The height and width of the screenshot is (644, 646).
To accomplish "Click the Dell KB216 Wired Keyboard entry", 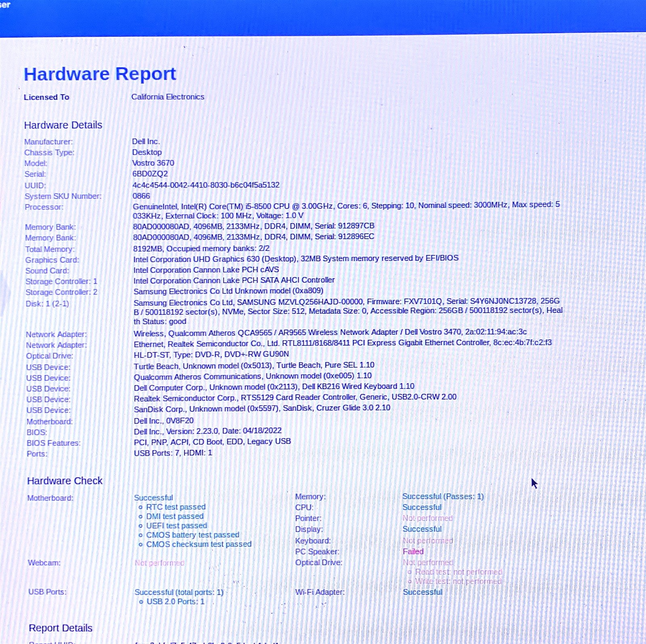I will point(274,387).
